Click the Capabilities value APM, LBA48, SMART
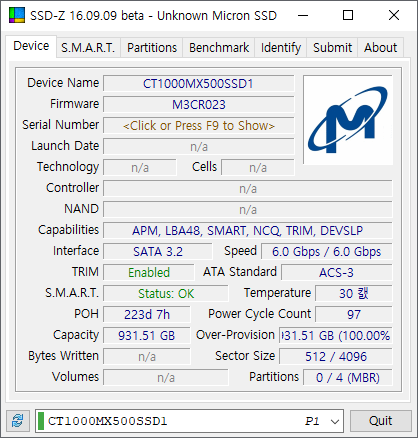Screen dimensions: 418x438 (248, 231)
